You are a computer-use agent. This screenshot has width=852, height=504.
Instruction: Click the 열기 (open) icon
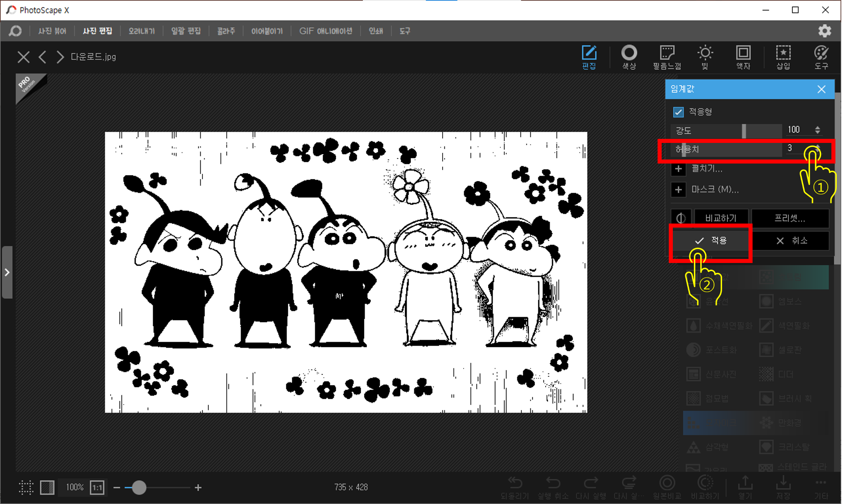click(745, 487)
